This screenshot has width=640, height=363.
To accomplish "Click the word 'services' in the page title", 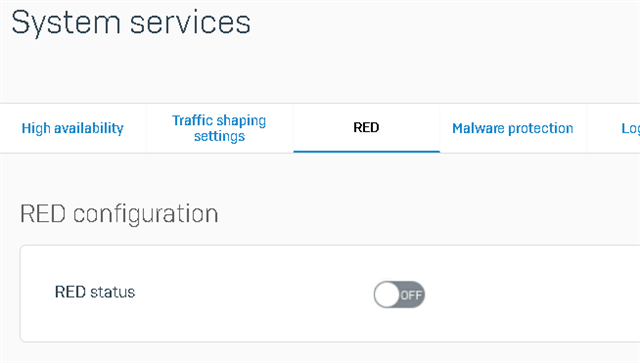I will coord(190,23).
